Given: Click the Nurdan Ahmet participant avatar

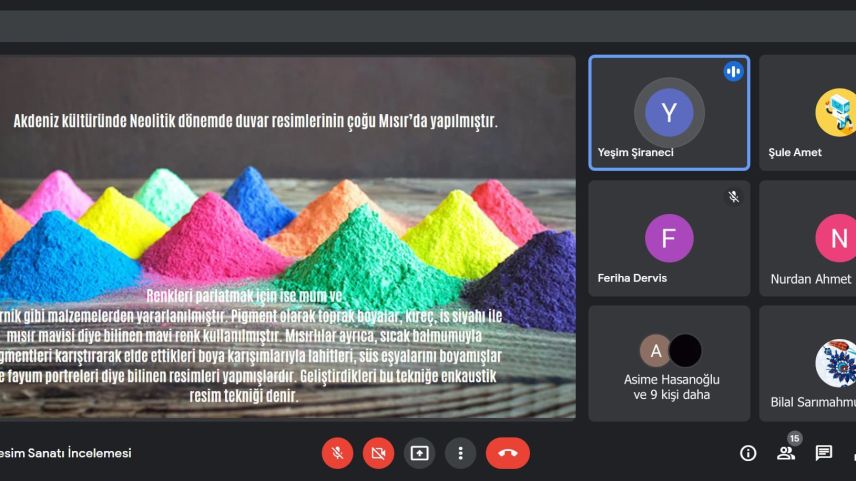Looking at the screenshot, I should pyautogui.click(x=837, y=238).
